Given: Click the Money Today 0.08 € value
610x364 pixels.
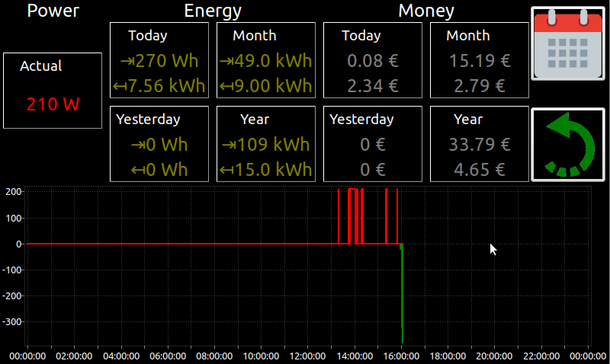Looking at the screenshot, I should pyautogui.click(x=373, y=61).
